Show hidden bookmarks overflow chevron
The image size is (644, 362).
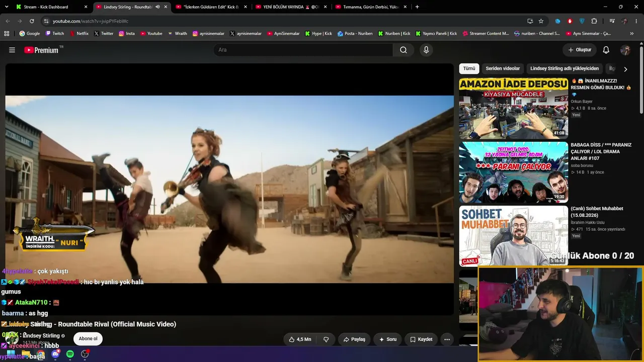[632, 34]
